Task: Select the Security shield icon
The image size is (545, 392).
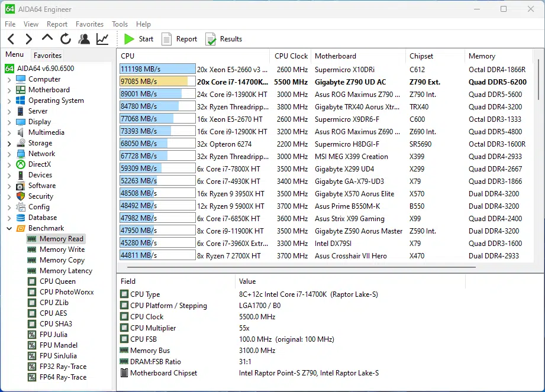Action: coord(21,196)
